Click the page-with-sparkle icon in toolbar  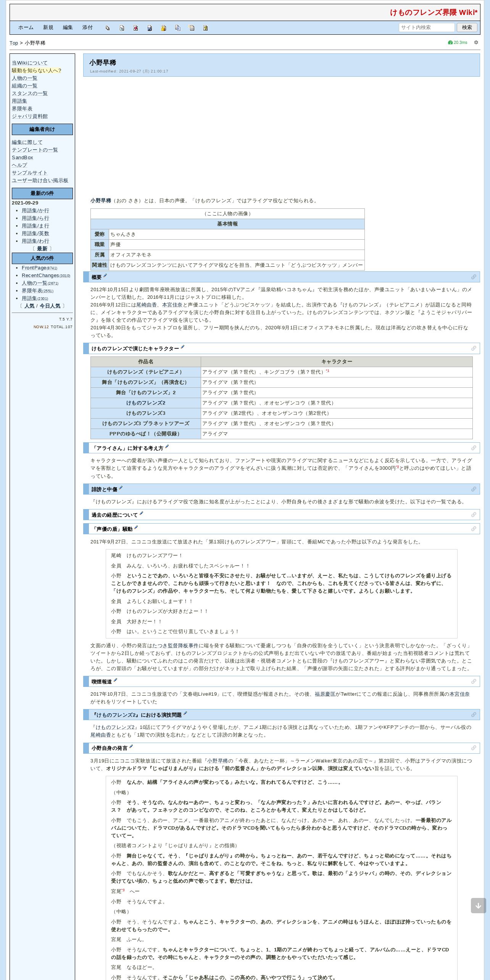(x=192, y=28)
